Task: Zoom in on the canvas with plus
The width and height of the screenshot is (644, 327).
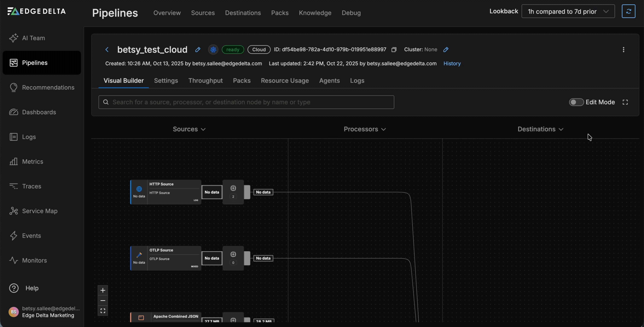Action: point(103,290)
